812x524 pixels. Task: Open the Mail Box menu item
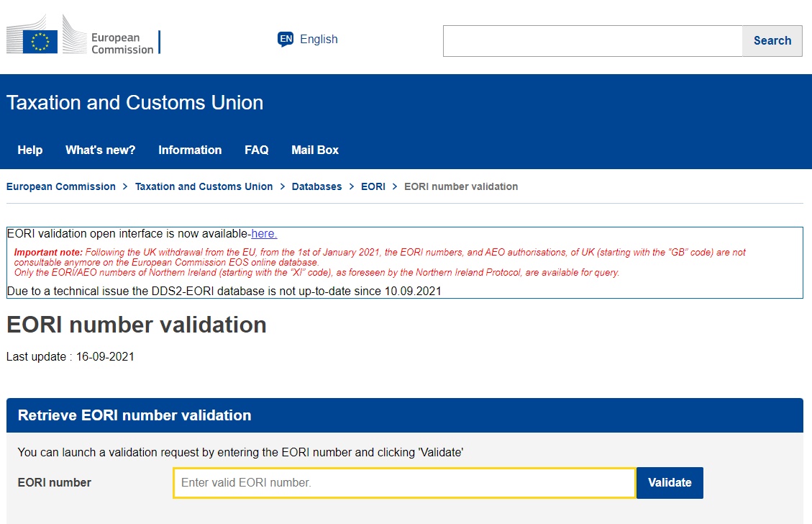pos(315,150)
